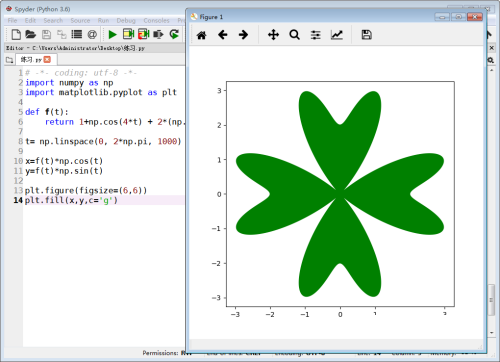Click code line 'import numpy as np'
The width and height of the screenshot is (500, 362).
click(x=69, y=83)
